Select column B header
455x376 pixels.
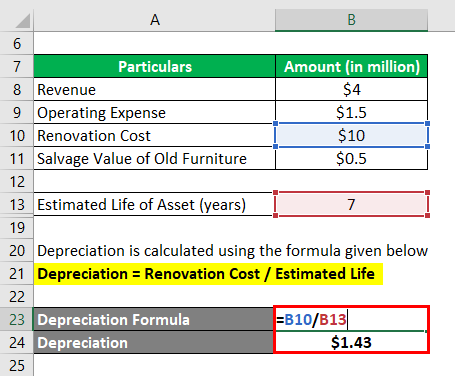point(351,20)
